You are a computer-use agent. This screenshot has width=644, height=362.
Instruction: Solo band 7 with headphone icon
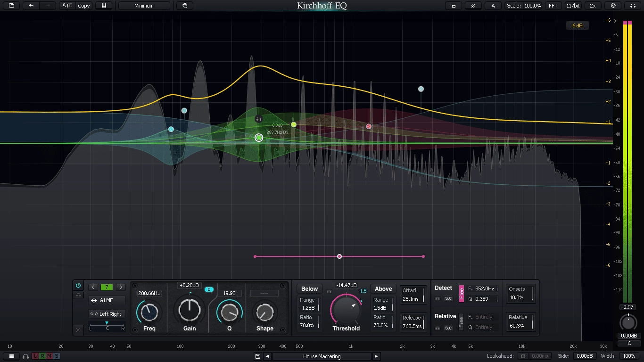pos(78,295)
